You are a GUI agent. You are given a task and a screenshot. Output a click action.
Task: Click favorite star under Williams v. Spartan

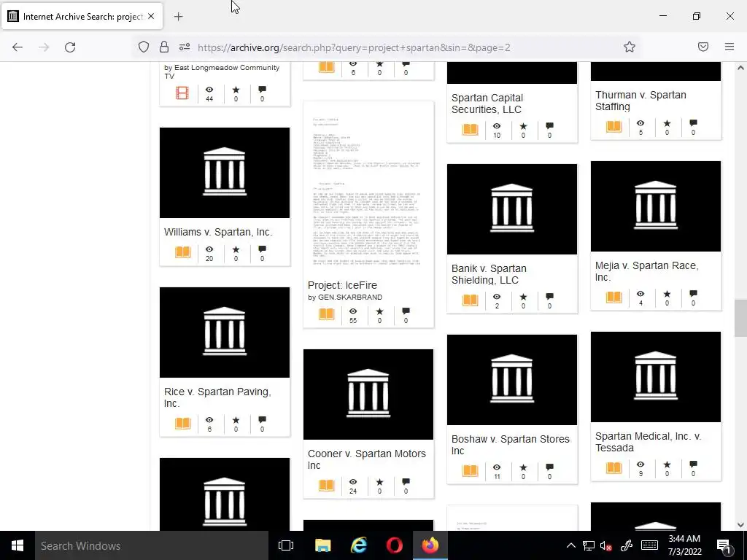pyautogui.click(x=236, y=249)
